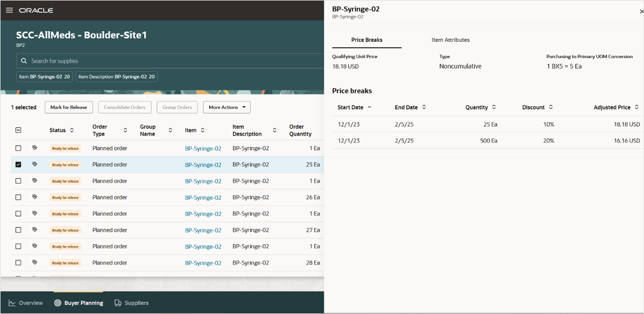The width and height of the screenshot is (644, 314).
Task: Sort price breaks by Adjusted Price
Action: [637, 107]
